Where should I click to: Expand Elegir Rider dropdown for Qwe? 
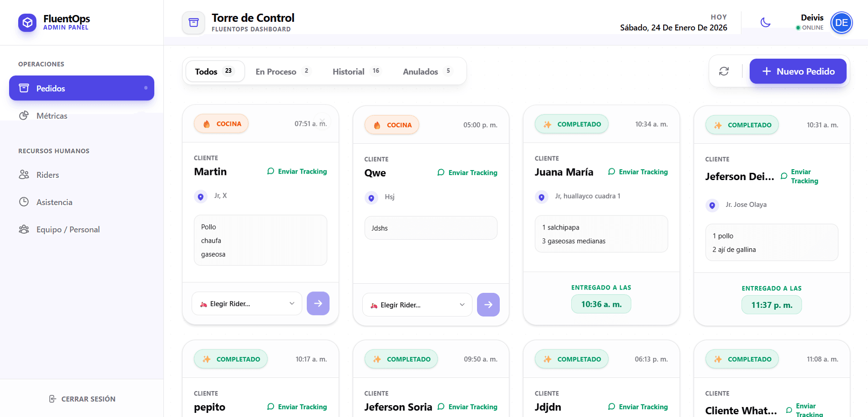(417, 305)
